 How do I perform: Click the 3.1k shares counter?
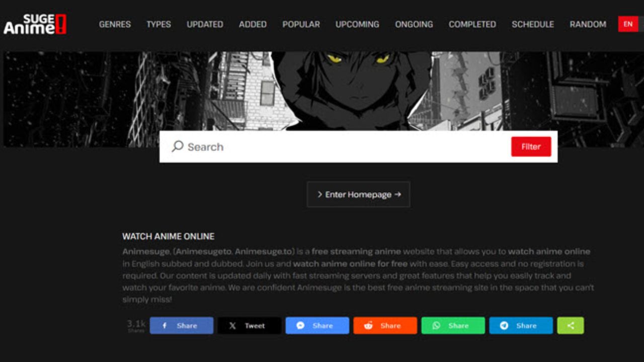click(x=136, y=325)
